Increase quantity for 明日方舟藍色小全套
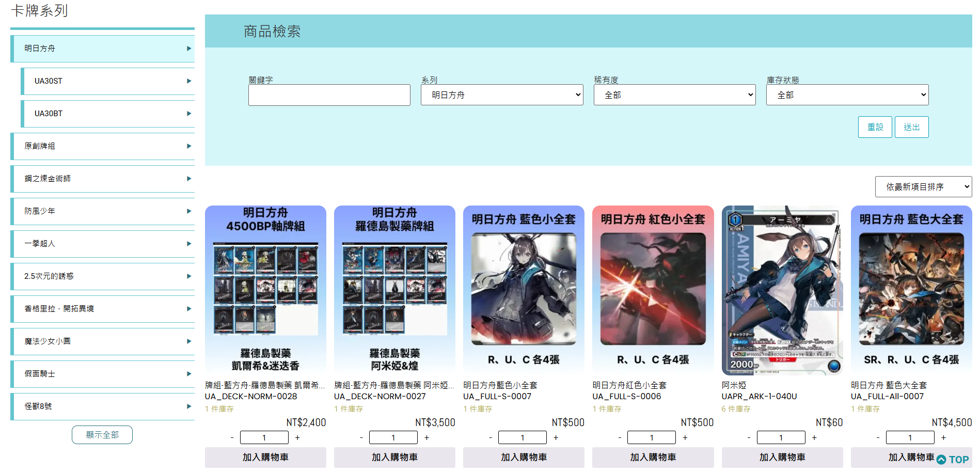This screenshot has height=472, width=980. 556,437
